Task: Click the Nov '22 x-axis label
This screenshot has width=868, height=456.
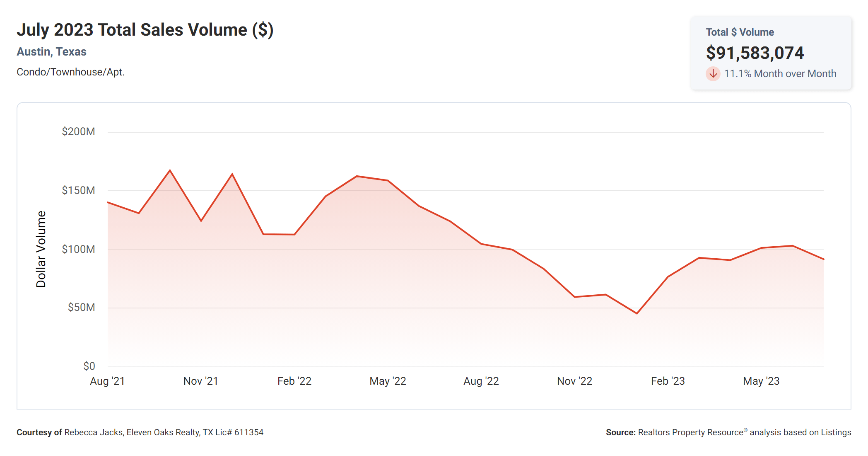Action: point(574,381)
